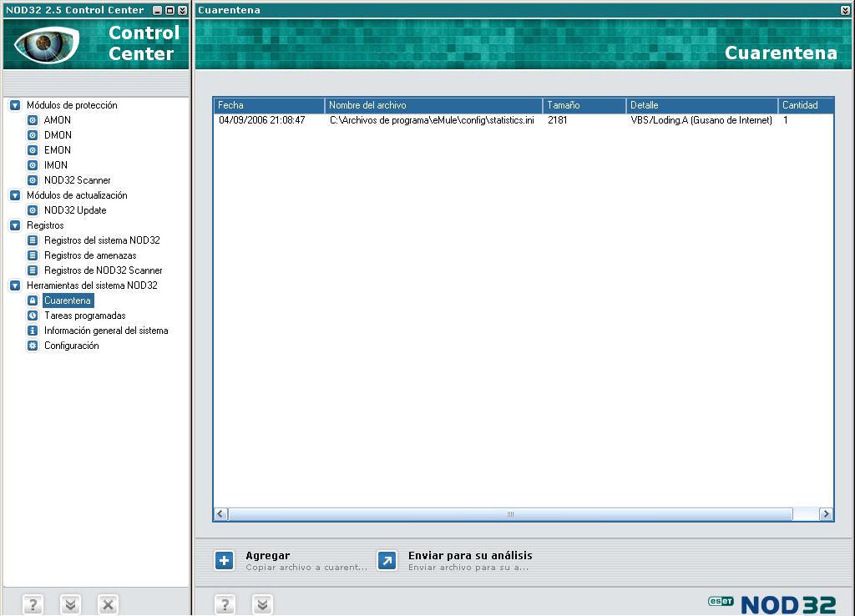The image size is (855, 616).
Task: Click the X button at Control Center bottom
Action: click(x=108, y=604)
